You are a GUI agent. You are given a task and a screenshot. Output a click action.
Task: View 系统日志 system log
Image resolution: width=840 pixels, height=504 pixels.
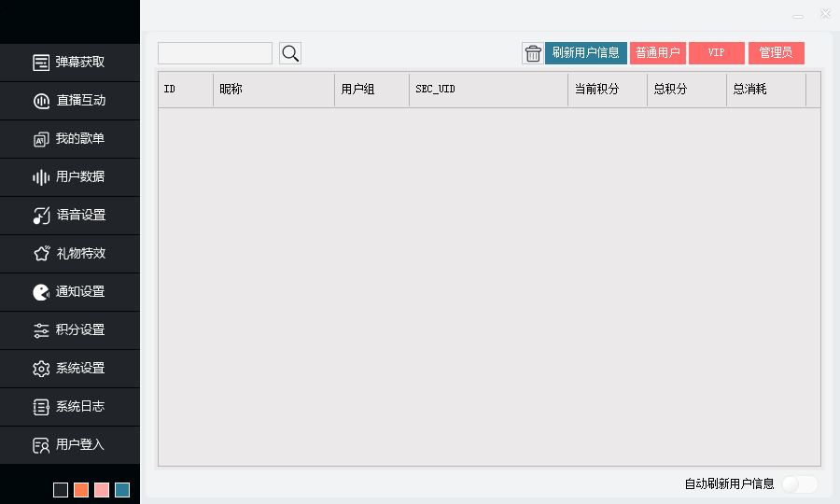point(70,406)
